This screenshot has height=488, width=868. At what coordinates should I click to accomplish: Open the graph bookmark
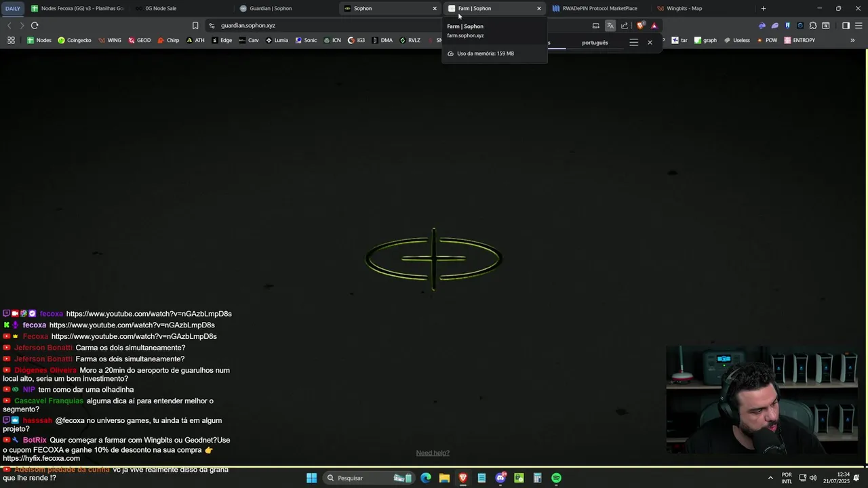705,40
